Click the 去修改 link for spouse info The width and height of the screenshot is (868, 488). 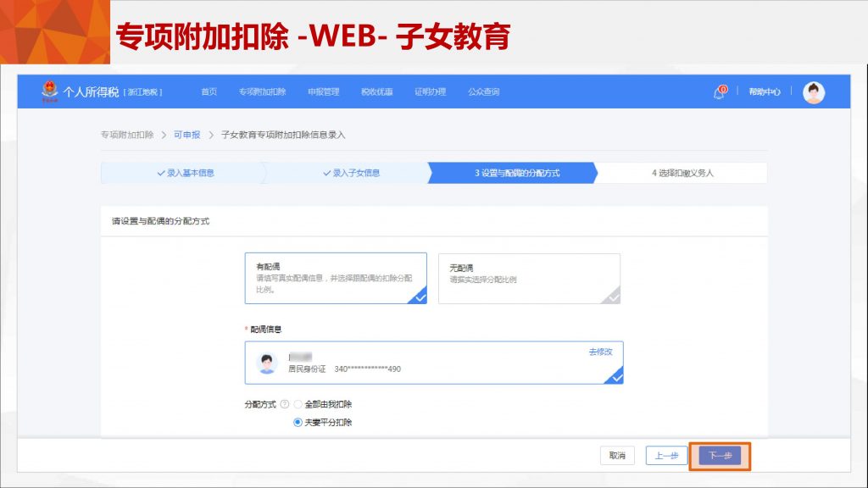click(x=600, y=352)
